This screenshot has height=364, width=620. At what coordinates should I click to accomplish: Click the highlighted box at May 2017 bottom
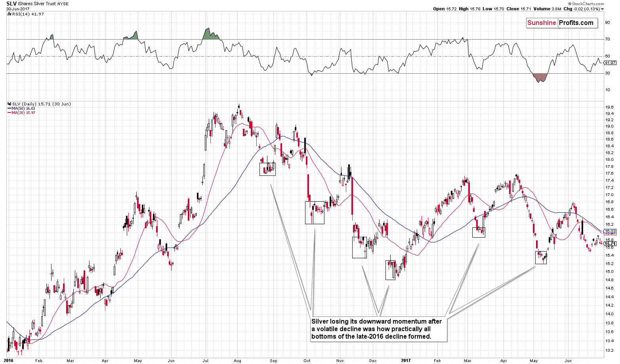[541, 257]
